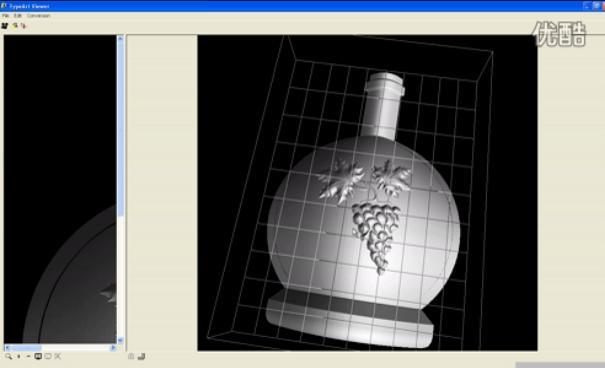The height and width of the screenshot is (368, 605).
Task: Open the File menu
Action: [x=5, y=16]
